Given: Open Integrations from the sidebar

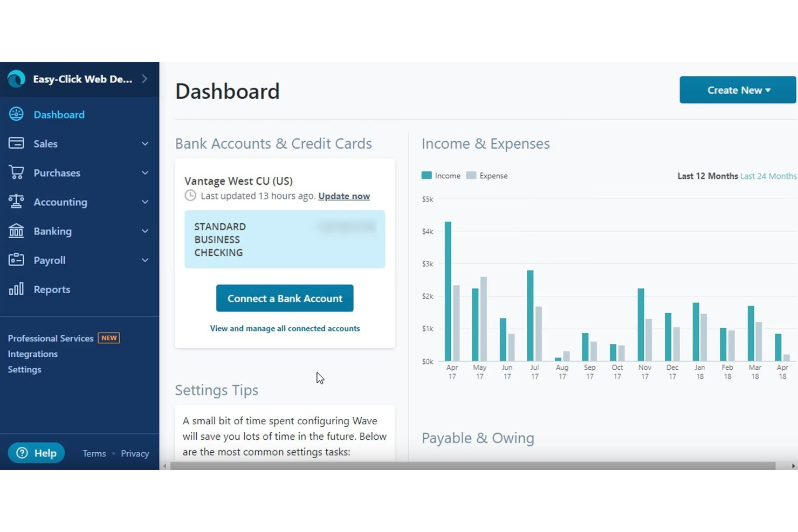Looking at the screenshot, I should coord(32,354).
